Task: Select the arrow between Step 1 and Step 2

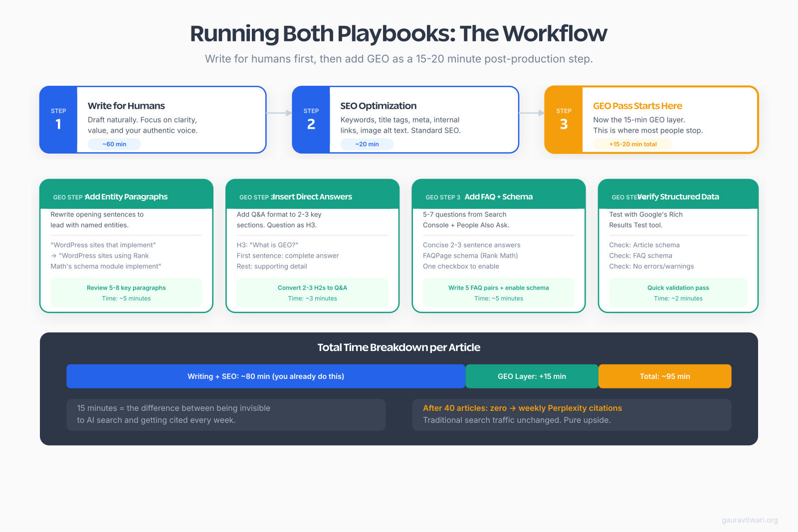Action: (x=279, y=113)
